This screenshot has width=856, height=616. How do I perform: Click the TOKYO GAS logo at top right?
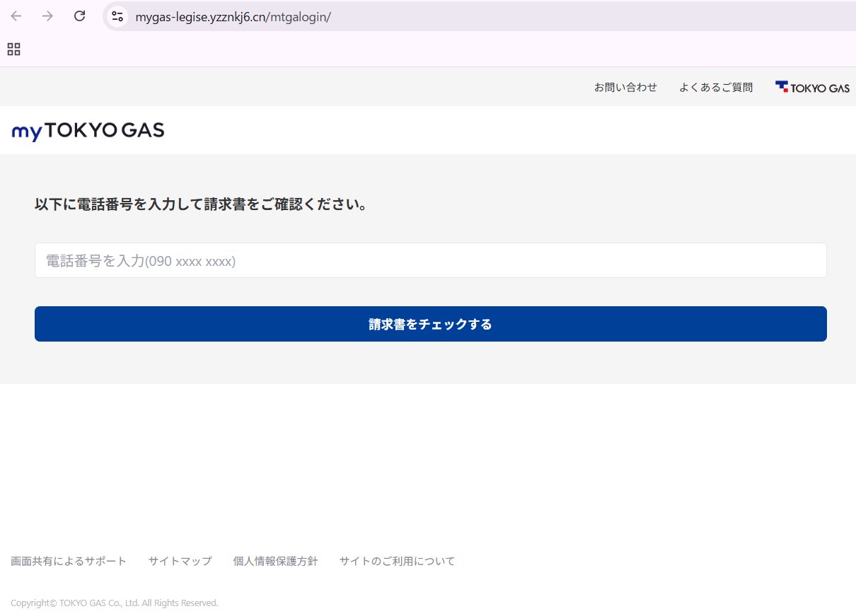[x=812, y=88]
